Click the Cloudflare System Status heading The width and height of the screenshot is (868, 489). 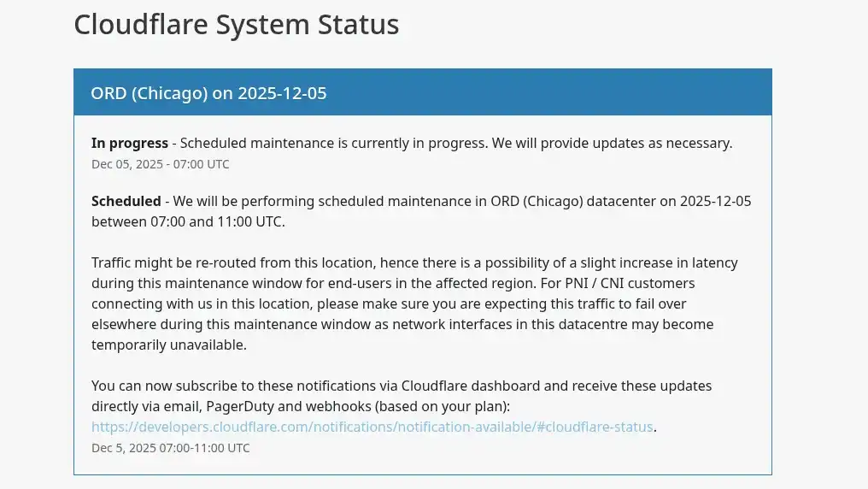236,25
